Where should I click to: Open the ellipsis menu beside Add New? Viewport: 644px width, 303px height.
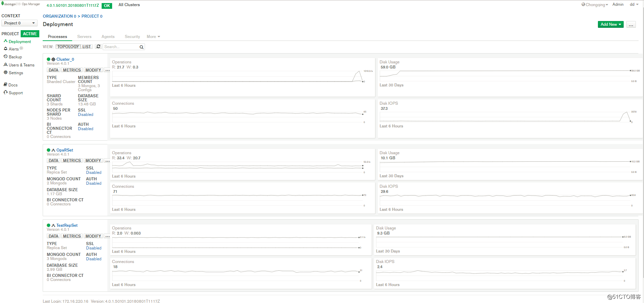pos(631,24)
